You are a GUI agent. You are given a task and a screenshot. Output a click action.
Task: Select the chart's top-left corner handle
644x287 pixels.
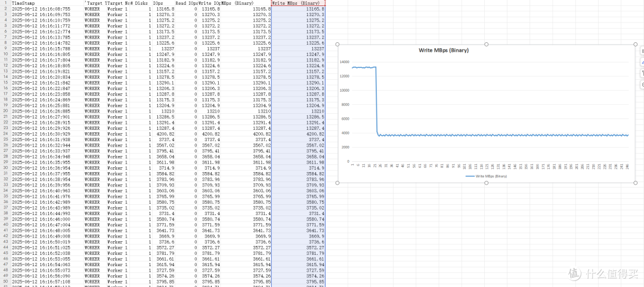click(x=337, y=45)
